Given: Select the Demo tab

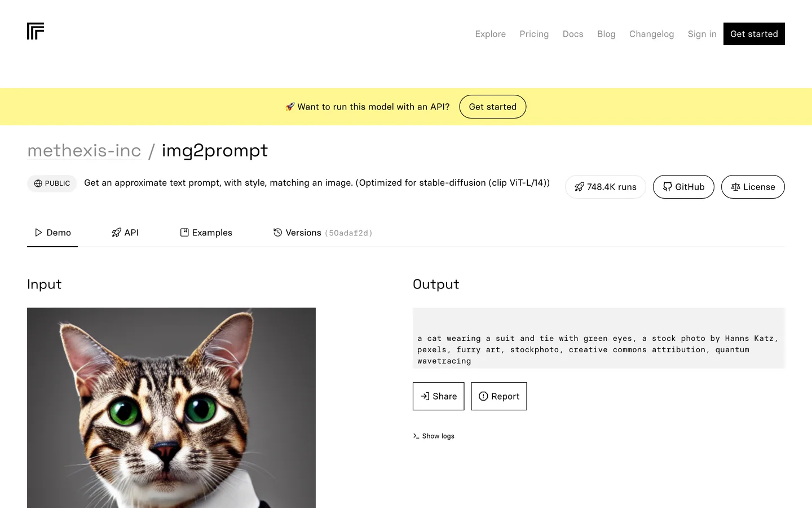Looking at the screenshot, I should (52, 233).
